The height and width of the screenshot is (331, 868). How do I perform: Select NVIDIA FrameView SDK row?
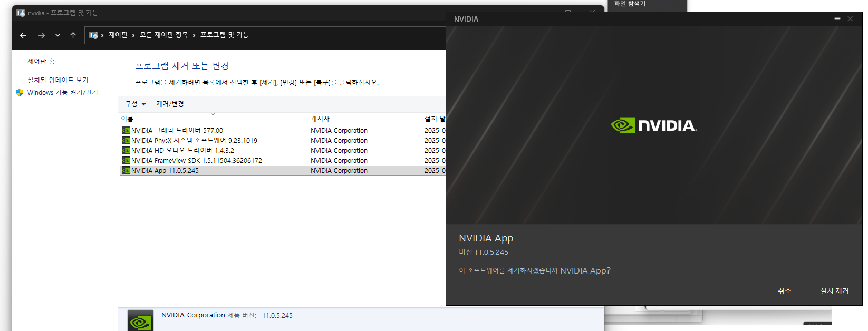click(282, 160)
